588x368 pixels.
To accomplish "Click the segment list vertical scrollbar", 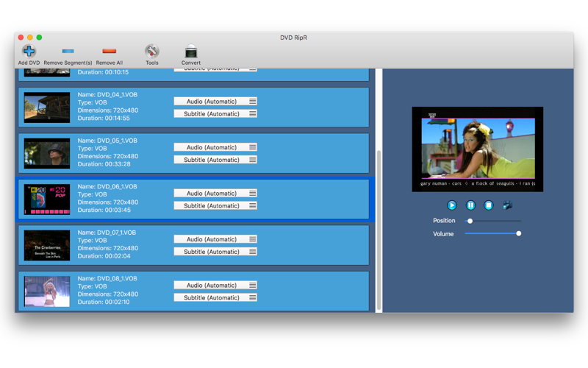I will tap(379, 229).
